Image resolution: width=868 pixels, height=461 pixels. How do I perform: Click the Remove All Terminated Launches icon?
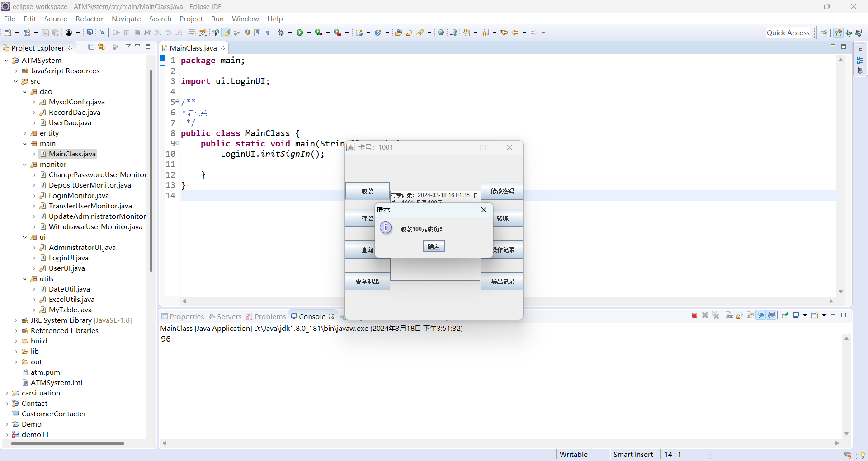[x=716, y=315]
